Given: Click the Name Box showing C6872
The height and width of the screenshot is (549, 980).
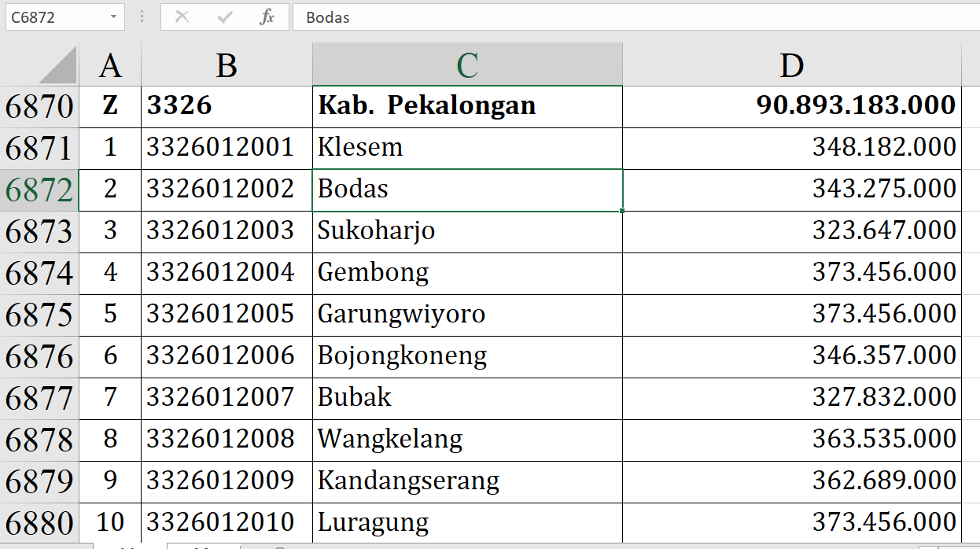Looking at the screenshot, I should (x=53, y=17).
